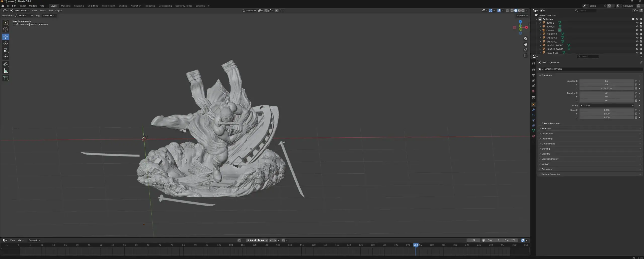The height and width of the screenshot is (259, 644).
Task: Pick the Annotate pencil tool
Action: click(x=6, y=64)
